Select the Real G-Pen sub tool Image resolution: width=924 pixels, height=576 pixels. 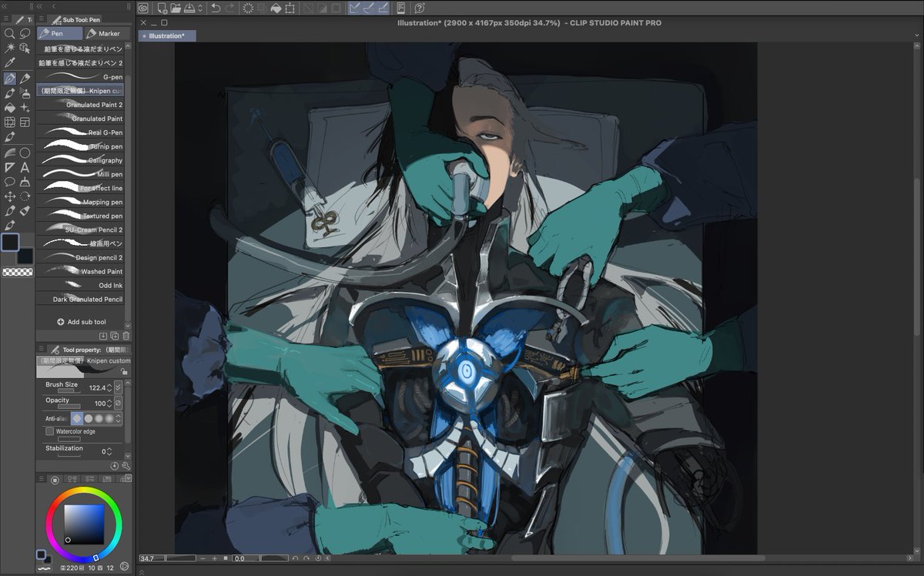(80, 132)
